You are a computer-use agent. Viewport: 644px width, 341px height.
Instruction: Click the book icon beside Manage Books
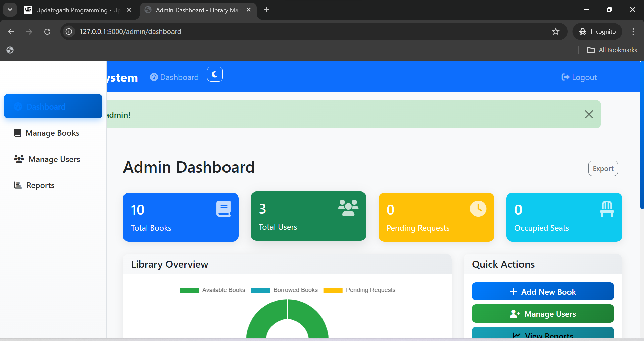tap(17, 133)
